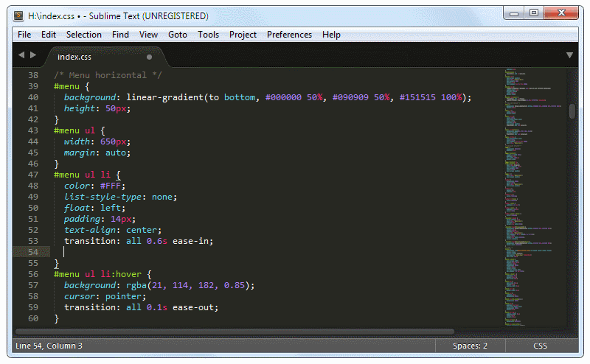Screen dimensions: 590x364
Task: Click the empty line 54 in editor
Action: [277, 252]
